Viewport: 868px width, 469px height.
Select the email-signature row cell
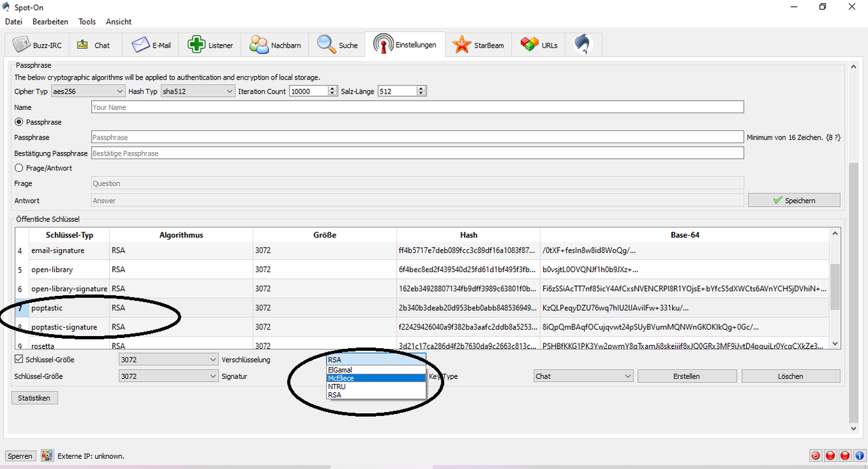[68, 250]
